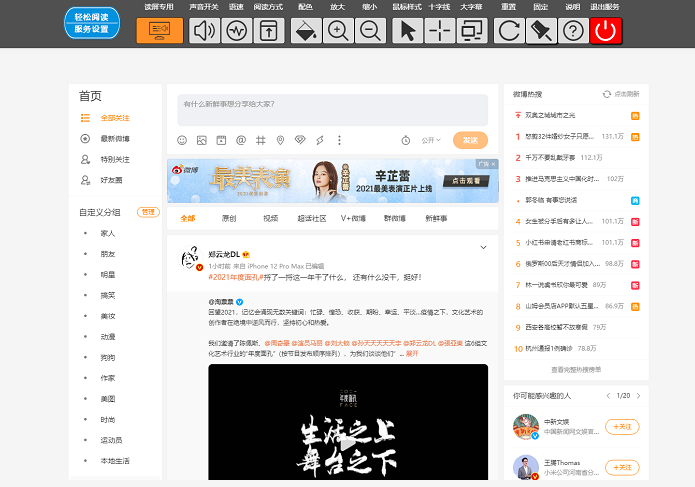The width and height of the screenshot is (695, 487).
Task: Toggle the large caption (大字幕) screen icon
Action: click(x=472, y=31)
